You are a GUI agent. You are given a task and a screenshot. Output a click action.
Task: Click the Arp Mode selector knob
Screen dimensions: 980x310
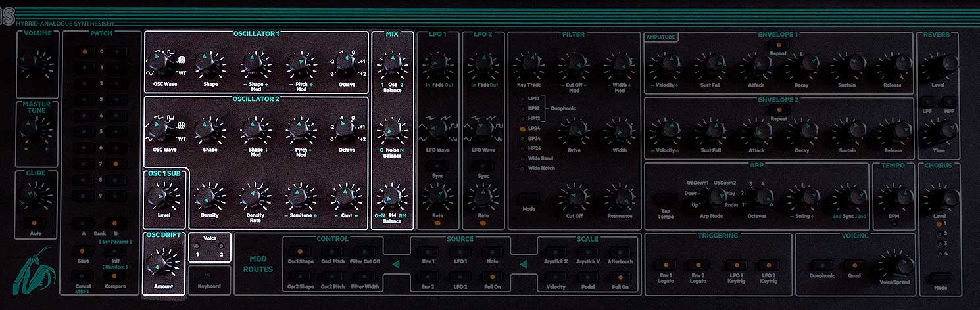[x=711, y=196]
